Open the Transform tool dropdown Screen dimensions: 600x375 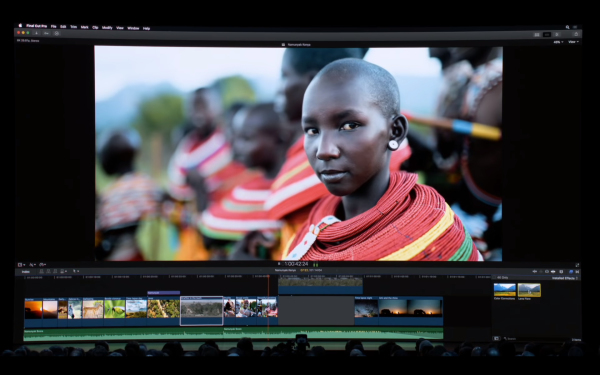coord(21,265)
